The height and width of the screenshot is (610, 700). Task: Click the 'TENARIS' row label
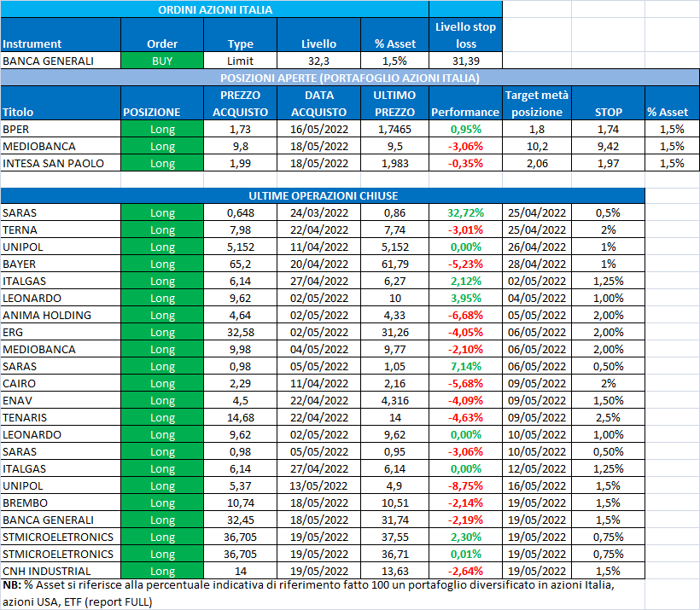coord(61,417)
